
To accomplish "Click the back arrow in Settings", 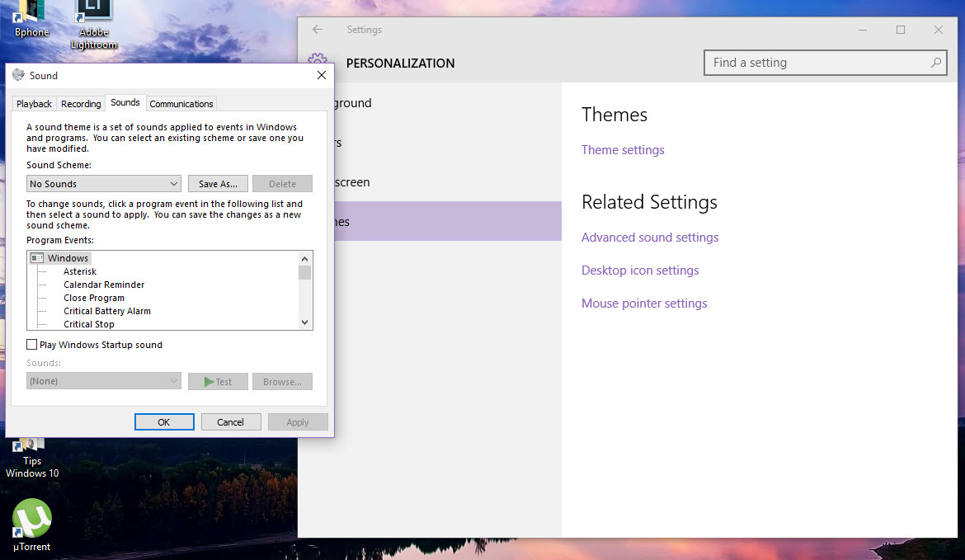I will [x=317, y=29].
